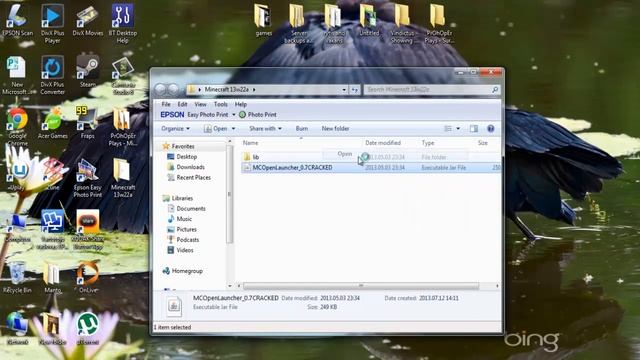
Task: Expand the Share with dropdown
Action: point(265,129)
